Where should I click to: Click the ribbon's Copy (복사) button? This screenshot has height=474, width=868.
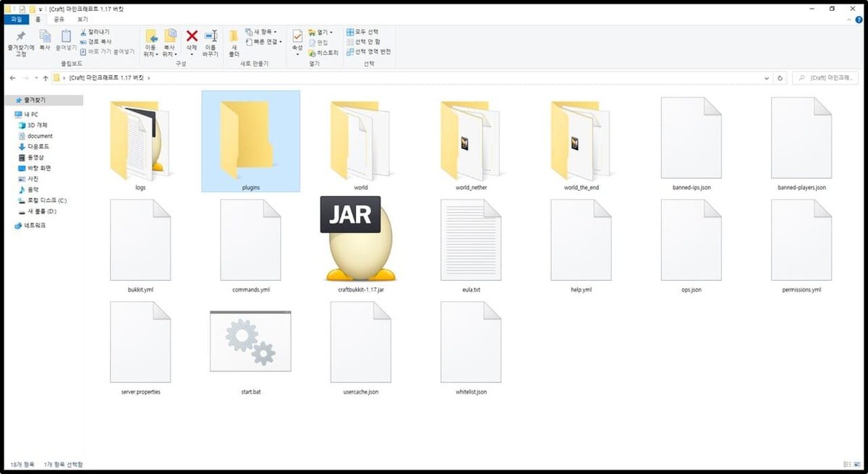(45, 41)
